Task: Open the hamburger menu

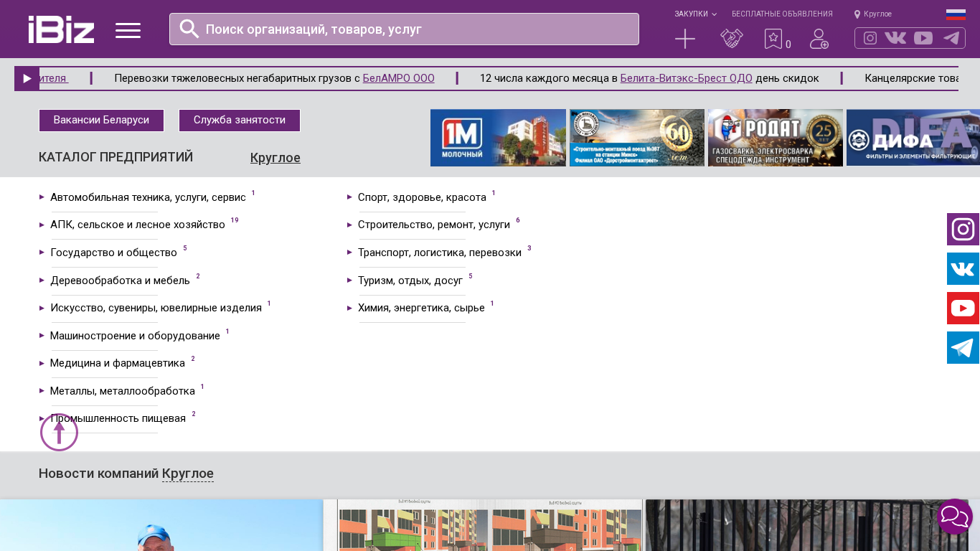Action: [128, 30]
